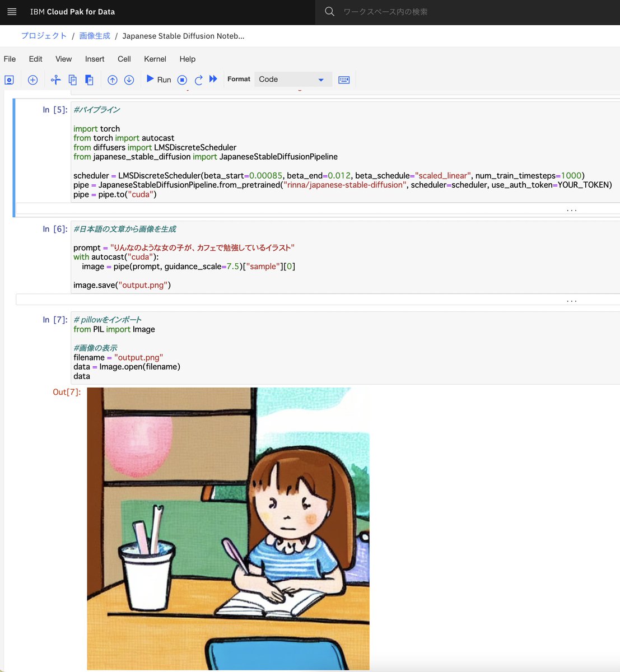Select code cell In [5]
This screenshot has height=672, width=620.
[345, 152]
